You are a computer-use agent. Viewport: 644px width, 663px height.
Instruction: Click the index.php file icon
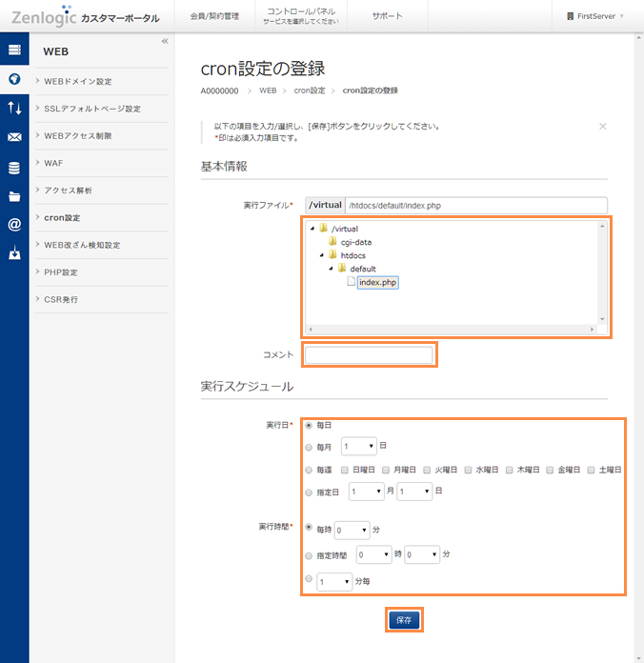pyautogui.click(x=351, y=281)
